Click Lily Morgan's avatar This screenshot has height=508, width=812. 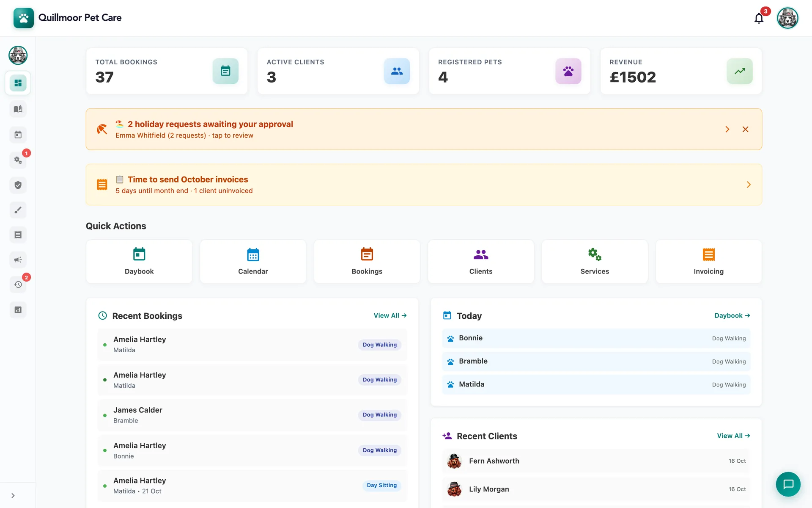click(x=454, y=489)
